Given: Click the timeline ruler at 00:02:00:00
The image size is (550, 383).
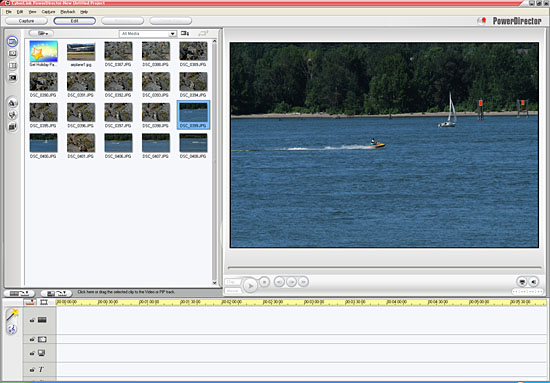Looking at the screenshot, I should pos(233,302).
